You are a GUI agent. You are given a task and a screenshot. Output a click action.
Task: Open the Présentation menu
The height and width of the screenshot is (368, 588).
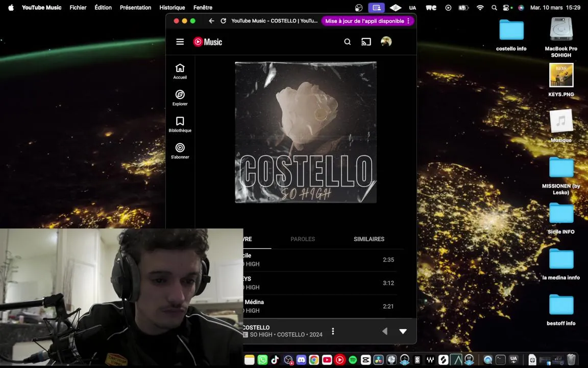coord(135,8)
